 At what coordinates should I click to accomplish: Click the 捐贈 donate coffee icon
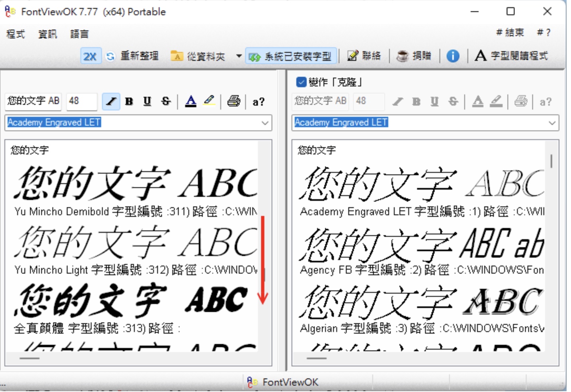(x=402, y=56)
